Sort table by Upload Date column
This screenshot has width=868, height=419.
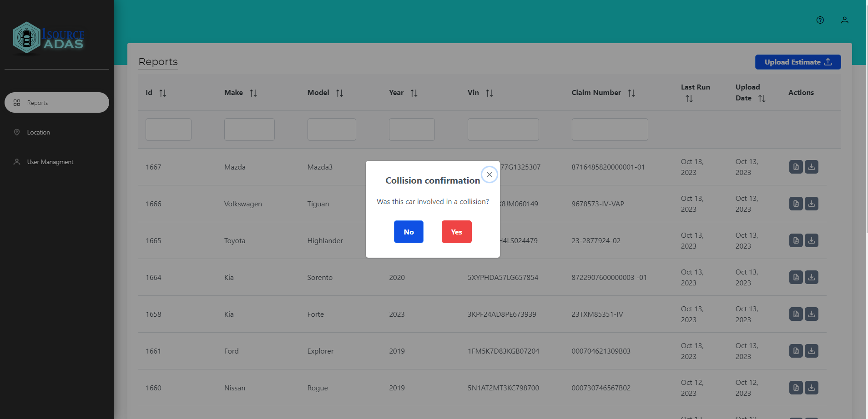(x=762, y=99)
